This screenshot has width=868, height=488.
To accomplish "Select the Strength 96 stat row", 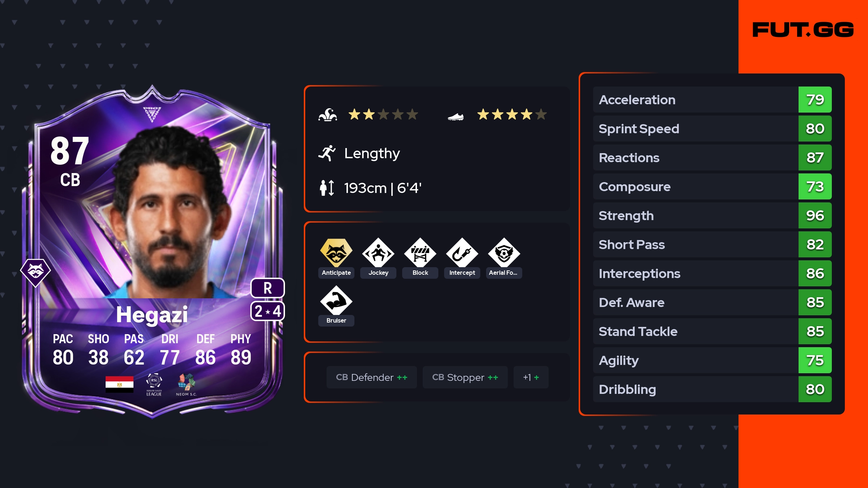I will (x=712, y=215).
